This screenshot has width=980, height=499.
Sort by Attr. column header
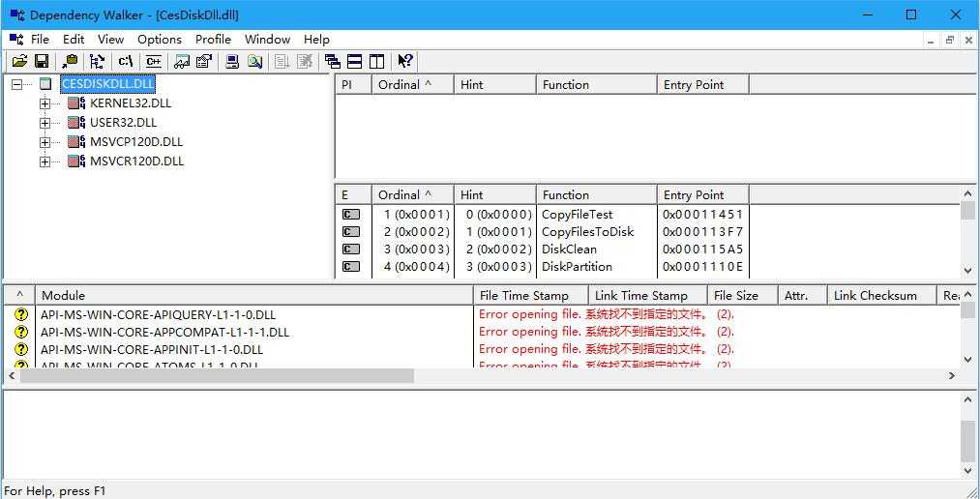[803, 295]
